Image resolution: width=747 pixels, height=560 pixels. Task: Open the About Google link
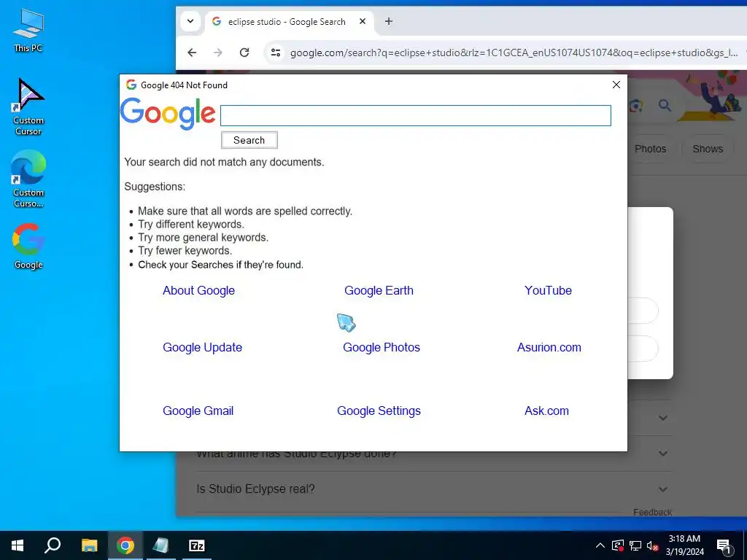198,290
